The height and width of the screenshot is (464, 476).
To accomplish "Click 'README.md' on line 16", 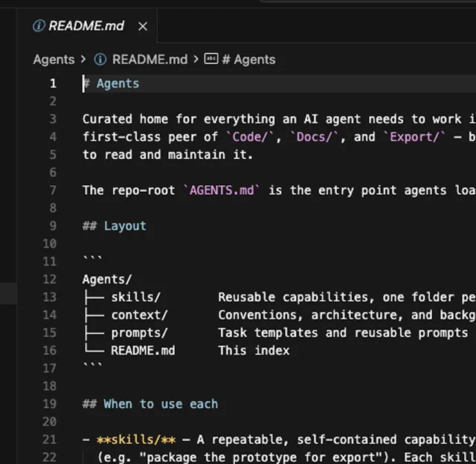I will [x=143, y=350].
